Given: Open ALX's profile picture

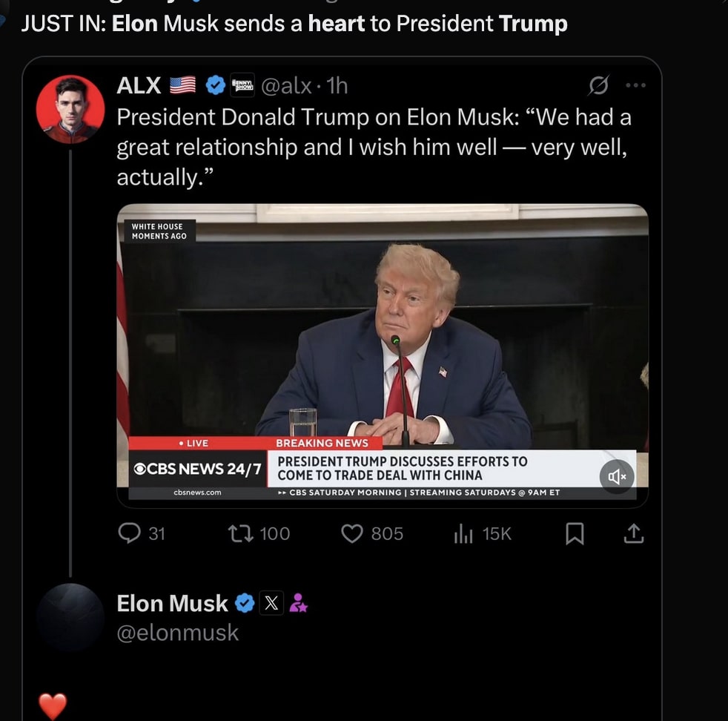Looking at the screenshot, I should point(70,109).
